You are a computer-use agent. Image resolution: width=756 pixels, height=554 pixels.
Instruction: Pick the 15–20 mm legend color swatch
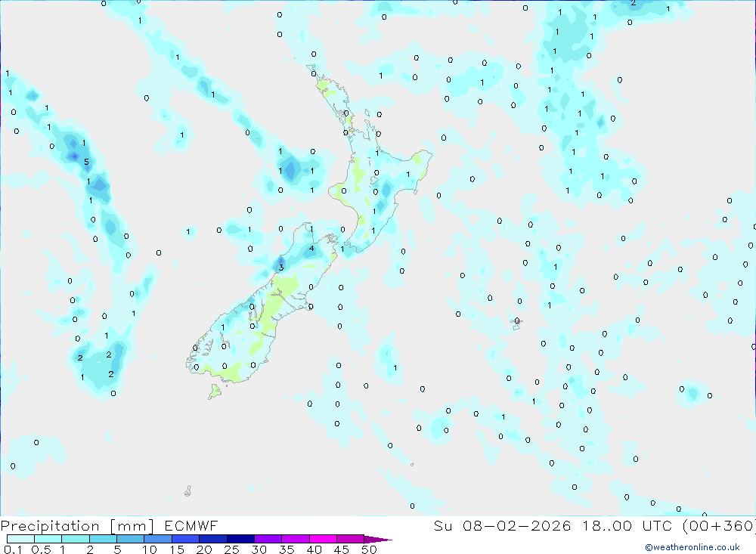click(186, 539)
